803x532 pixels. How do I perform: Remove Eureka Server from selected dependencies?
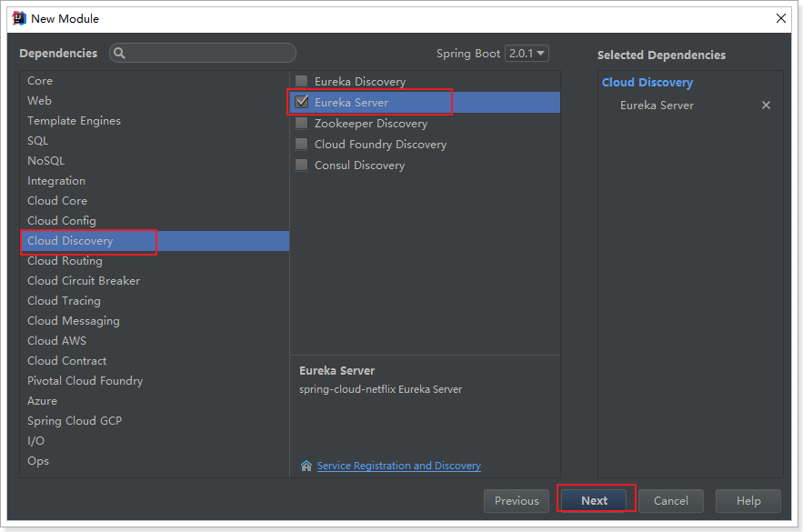766,105
